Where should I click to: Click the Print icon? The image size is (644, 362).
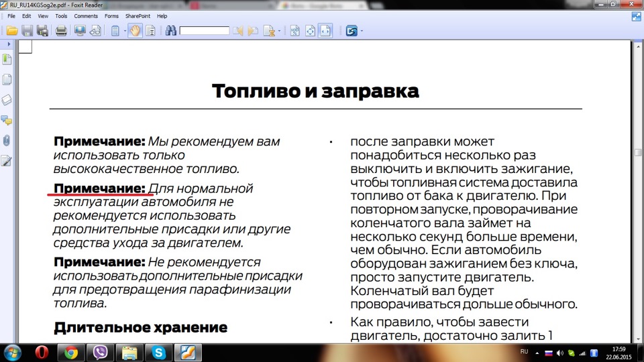click(x=61, y=31)
